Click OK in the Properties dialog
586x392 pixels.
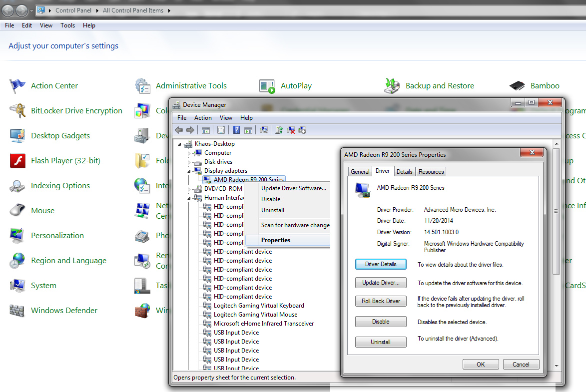(481, 365)
